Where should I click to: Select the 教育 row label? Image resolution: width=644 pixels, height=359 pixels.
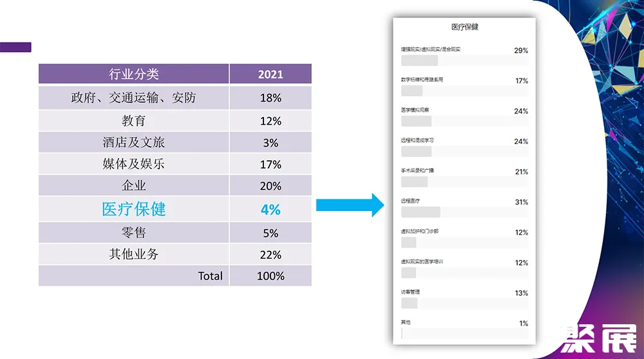point(133,121)
